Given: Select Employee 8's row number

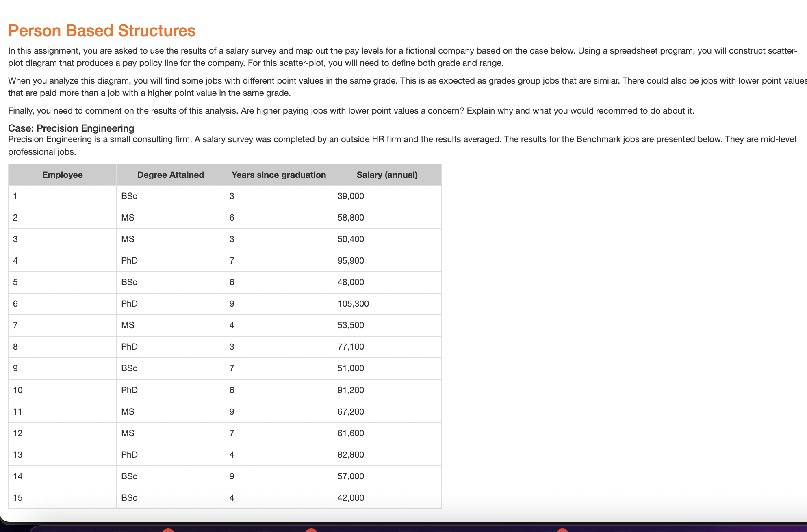Looking at the screenshot, I should 15,346.
